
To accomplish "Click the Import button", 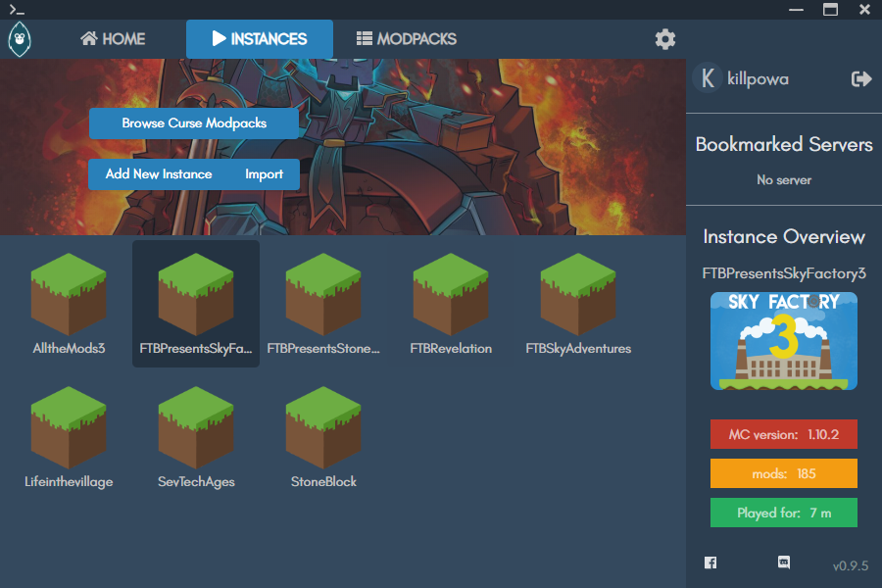I will 264,174.
